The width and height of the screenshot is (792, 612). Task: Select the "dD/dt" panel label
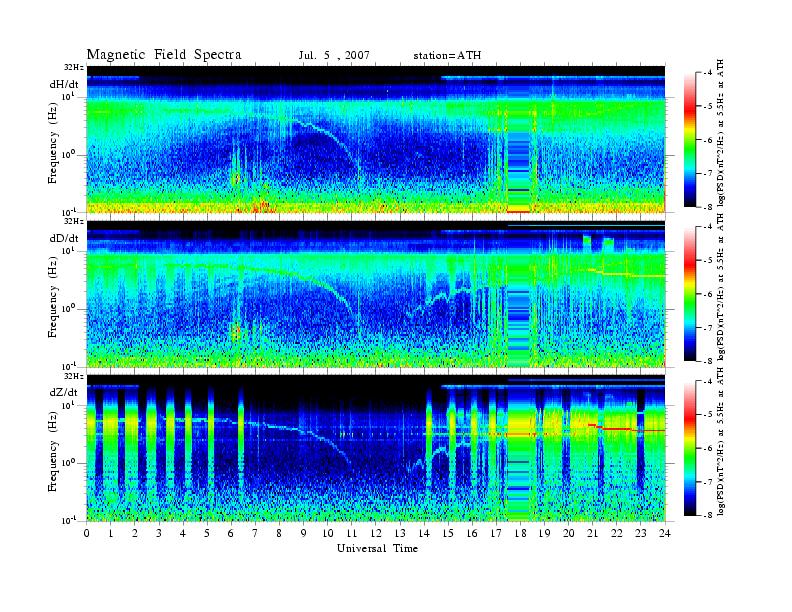(64, 238)
